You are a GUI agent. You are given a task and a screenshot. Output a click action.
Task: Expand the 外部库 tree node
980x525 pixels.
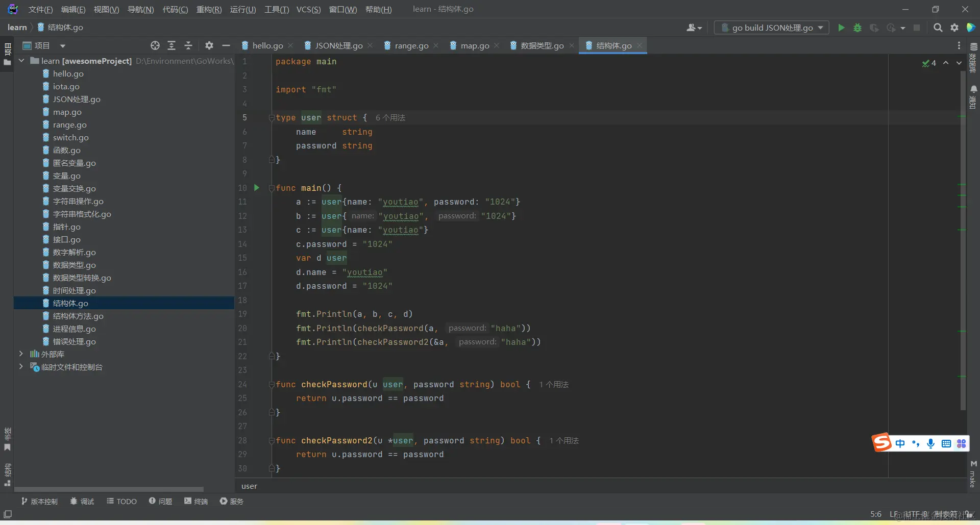pyautogui.click(x=21, y=354)
